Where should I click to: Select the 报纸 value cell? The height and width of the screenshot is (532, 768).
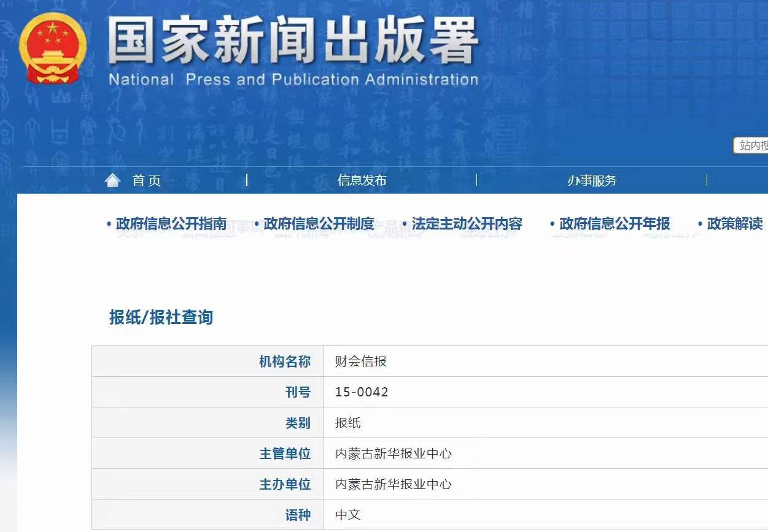point(546,423)
